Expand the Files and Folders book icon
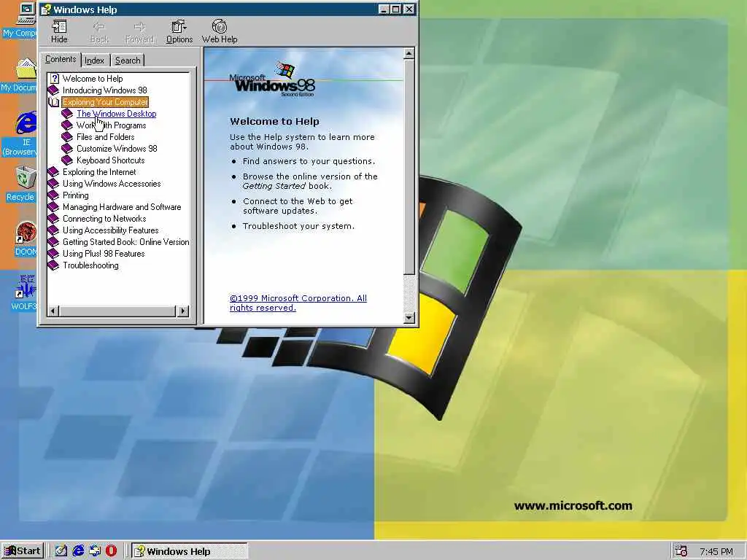Image resolution: width=747 pixels, height=560 pixels. click(67, 136)
